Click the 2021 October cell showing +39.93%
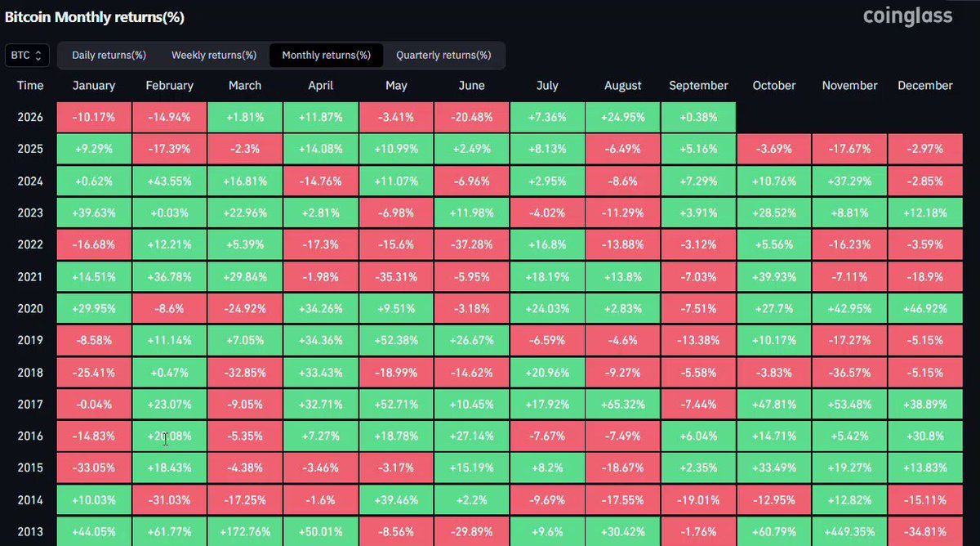Viewport: 980px width, 546px height. [774, 276]
